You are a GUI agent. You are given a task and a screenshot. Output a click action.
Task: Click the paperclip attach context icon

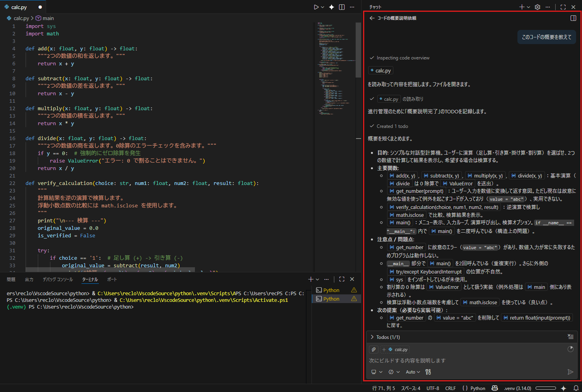tap(374, 349)
